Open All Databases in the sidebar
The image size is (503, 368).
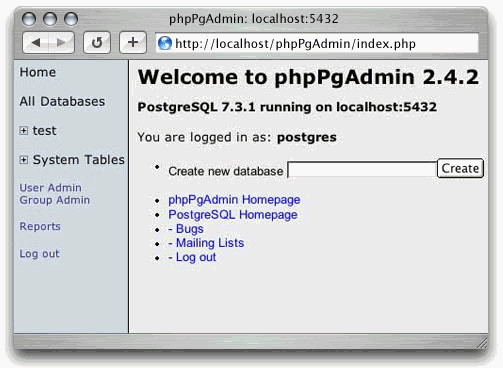tap(62, 101)
